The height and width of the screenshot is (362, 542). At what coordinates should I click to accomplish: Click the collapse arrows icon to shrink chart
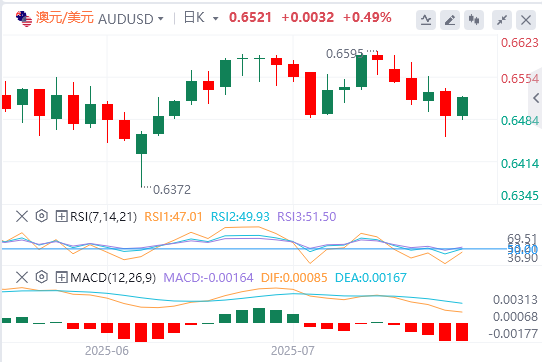click(502, 20)
